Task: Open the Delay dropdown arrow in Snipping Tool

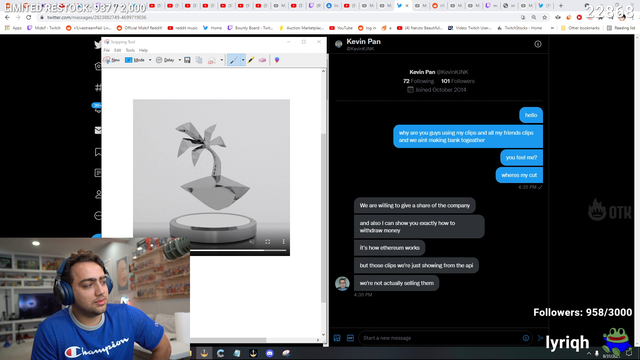Action: click(180, 60)
